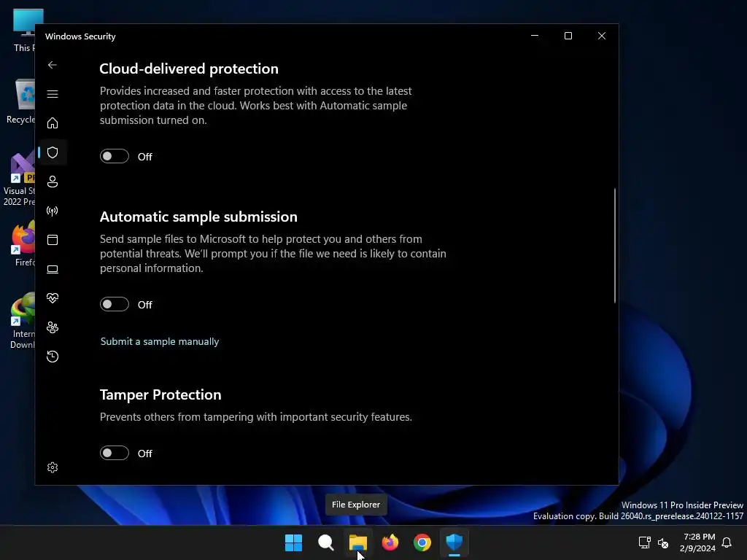
Task: Click Windows Security taskbar icon
Action: (454, 542)
